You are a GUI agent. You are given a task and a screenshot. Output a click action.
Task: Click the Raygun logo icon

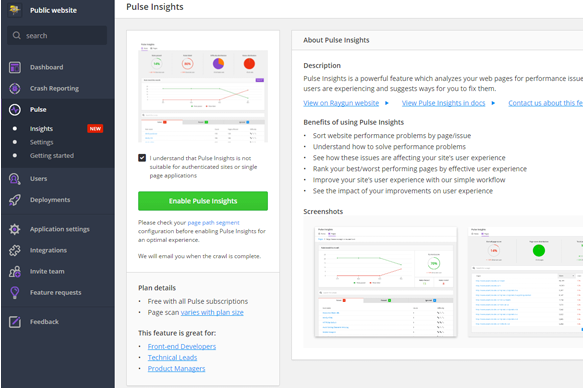click(15, 10)
